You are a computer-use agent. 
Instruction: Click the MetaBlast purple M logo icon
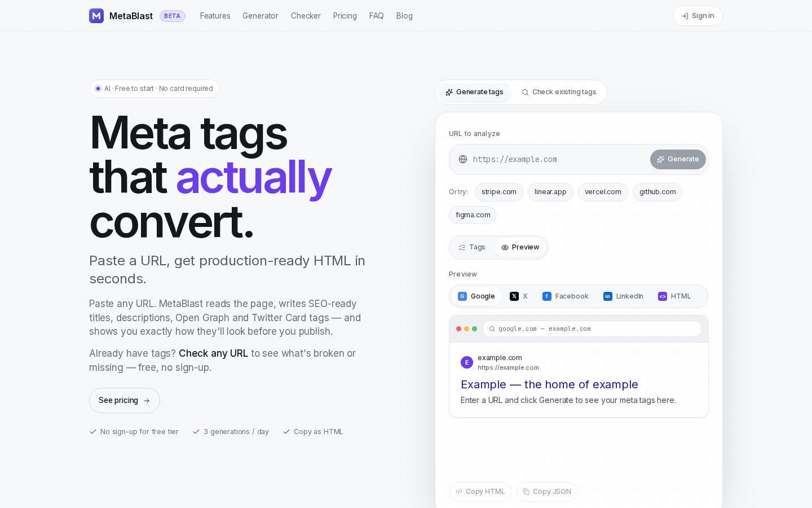point(96,16)
